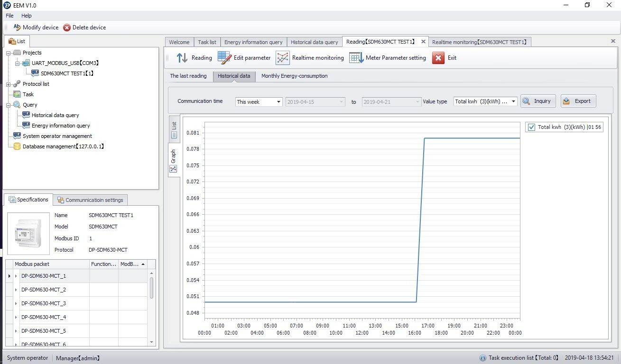Click the Export button
The image size is (621, 364).
578,101
